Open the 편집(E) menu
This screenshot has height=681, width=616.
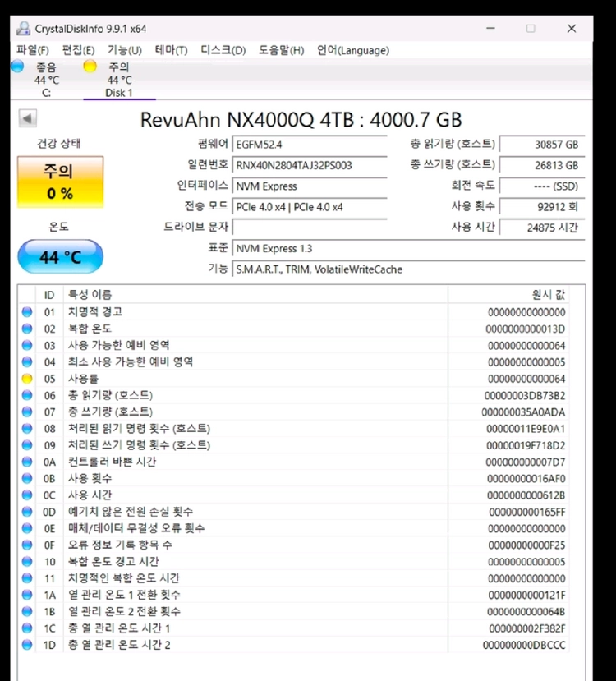79,50
